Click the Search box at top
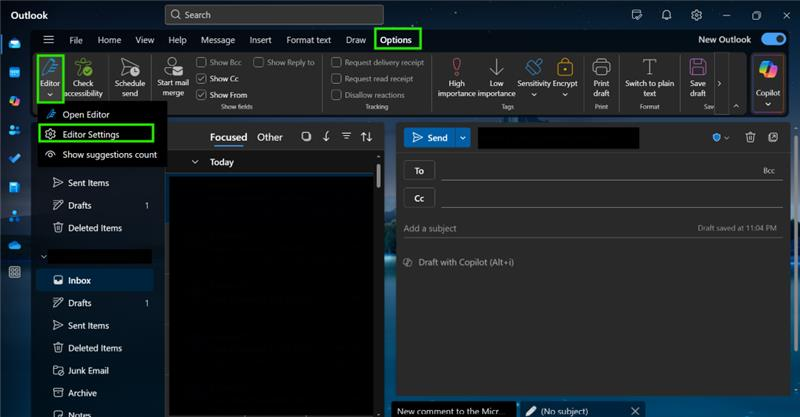Viewport: 800px width, 417px height. coord(274,15)
